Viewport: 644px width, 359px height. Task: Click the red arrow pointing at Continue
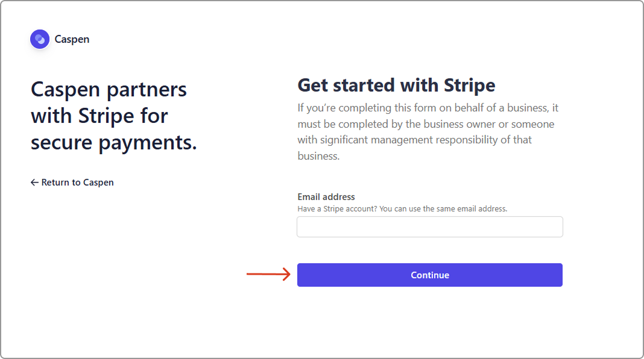click(268, 275)
